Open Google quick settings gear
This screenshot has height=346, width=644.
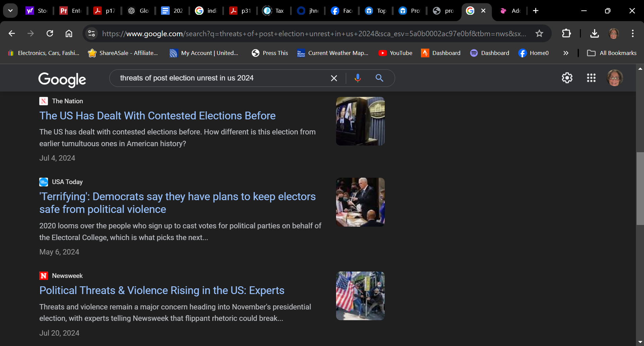pyautogui.click(x=567, y=78)
